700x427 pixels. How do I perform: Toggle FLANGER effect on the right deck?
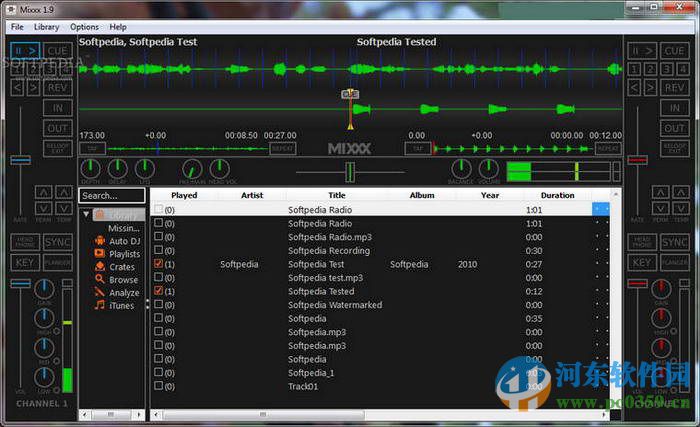click(x=674, y=263)
